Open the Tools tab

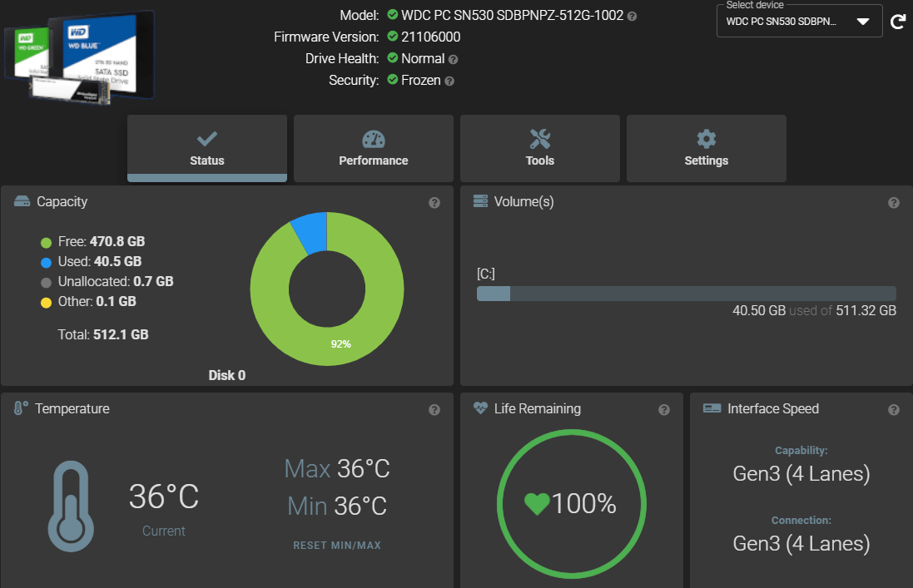540,148
